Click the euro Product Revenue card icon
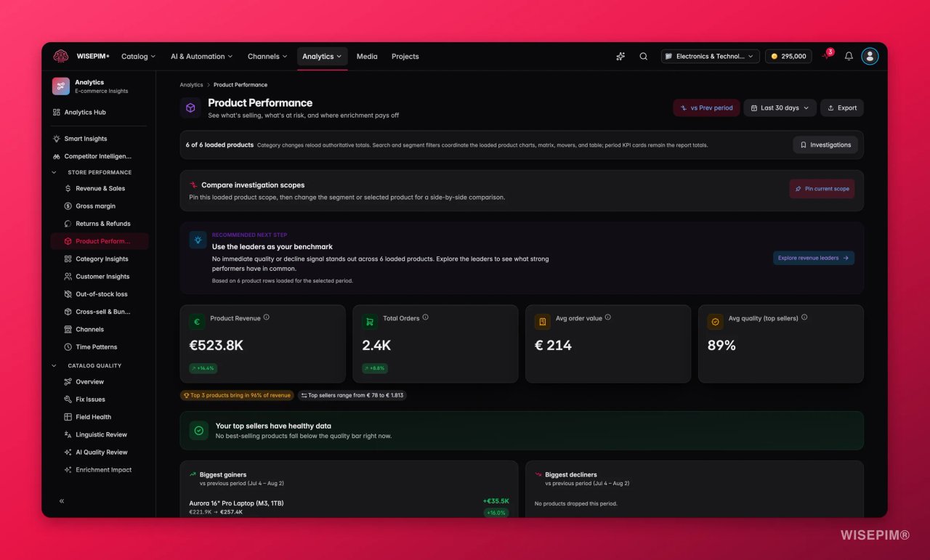 (x=197, y=322)
